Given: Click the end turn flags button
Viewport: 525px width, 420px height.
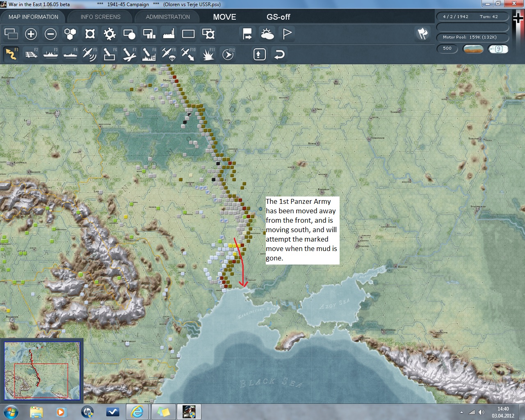Looking at the screenshot, I should click(x=422, y=34).
